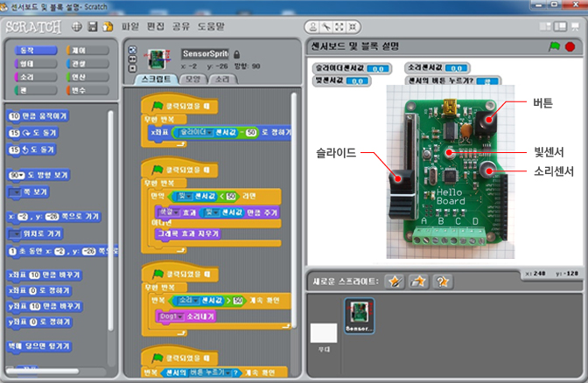Screen dimensions: 588x383
Task: Click the sprite name field SensorSprite
Action: (205, 54)
